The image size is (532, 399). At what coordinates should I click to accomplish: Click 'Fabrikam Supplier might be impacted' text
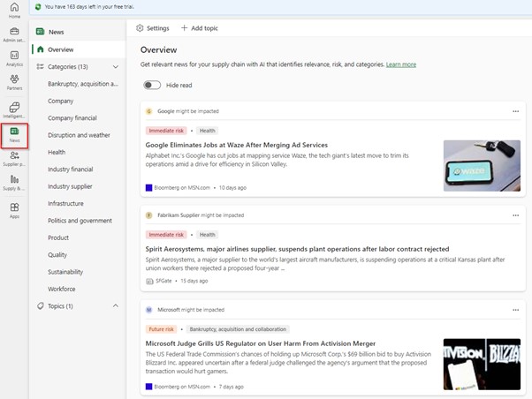201,215
